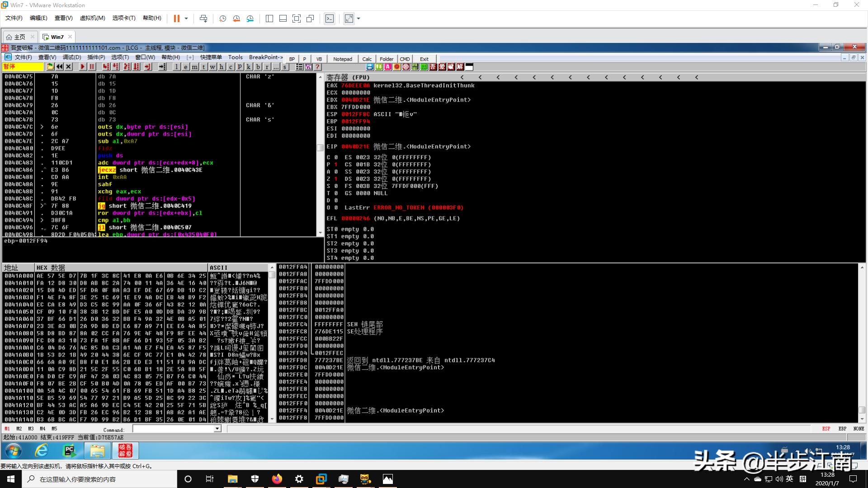Open the full screen options dropdown arrow
This screenshot has height=488, width=868.
359,19
